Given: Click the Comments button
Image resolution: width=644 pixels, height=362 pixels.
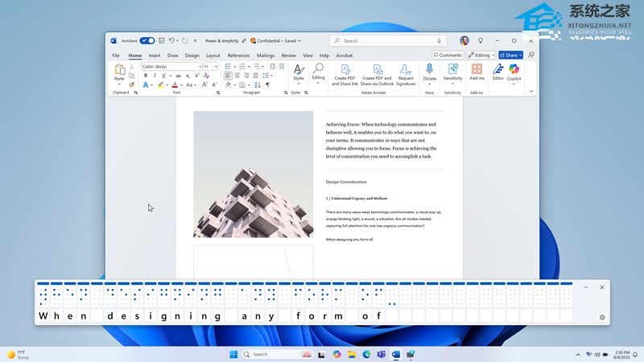Looking at the screenshot, I should (x=448, y=56).
